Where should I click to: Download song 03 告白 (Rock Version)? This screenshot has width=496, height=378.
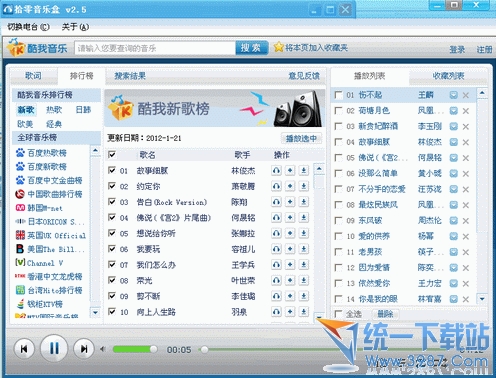pyautogui.click(x=304, y=202)
